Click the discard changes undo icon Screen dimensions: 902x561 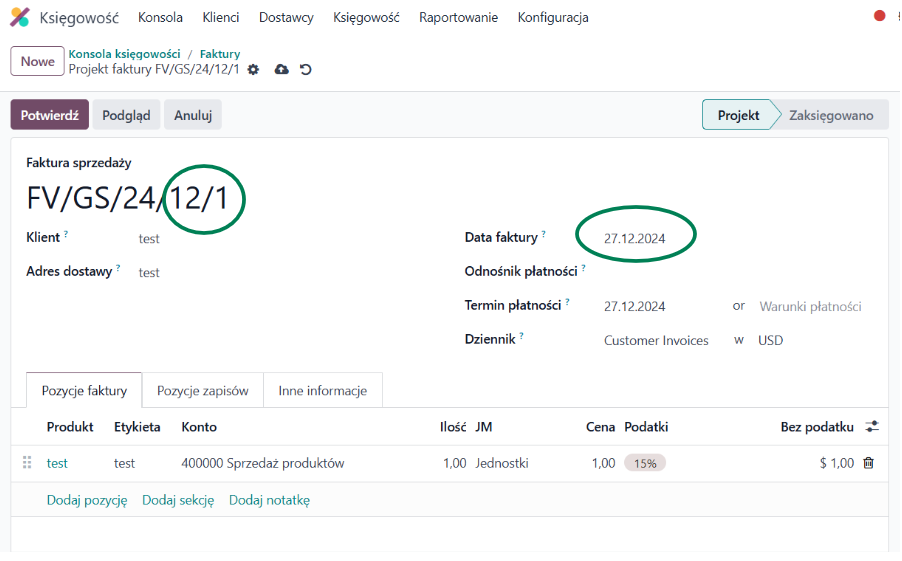306,70
